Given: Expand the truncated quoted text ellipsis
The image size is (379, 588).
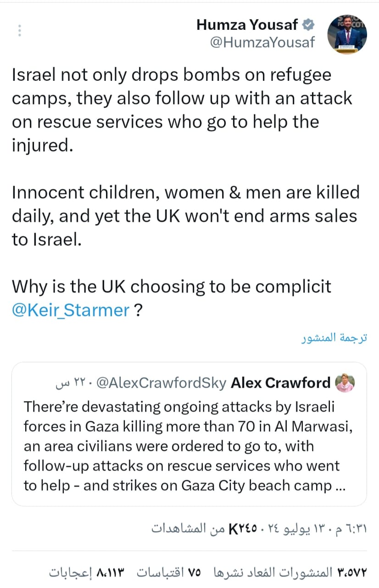Looking at the screenshot, I should (341, 486).
